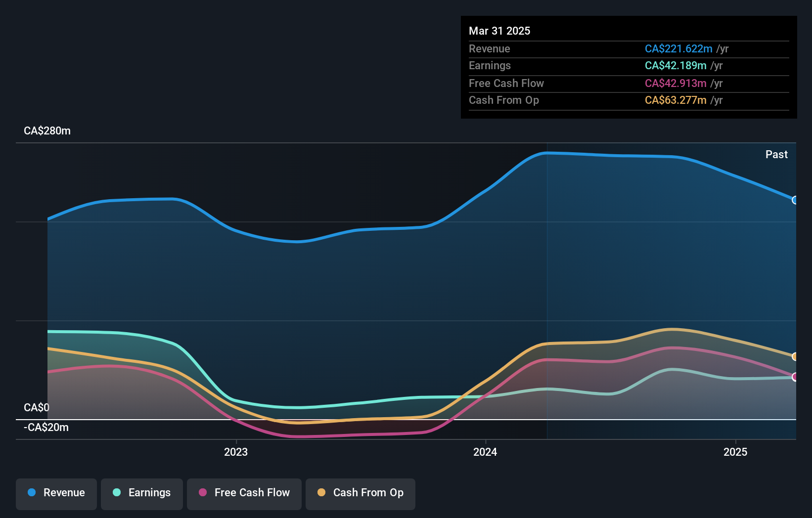The image size is (812, 518).
Task: Toggle the Cash From Op legend button
Action: click(361, 494)
